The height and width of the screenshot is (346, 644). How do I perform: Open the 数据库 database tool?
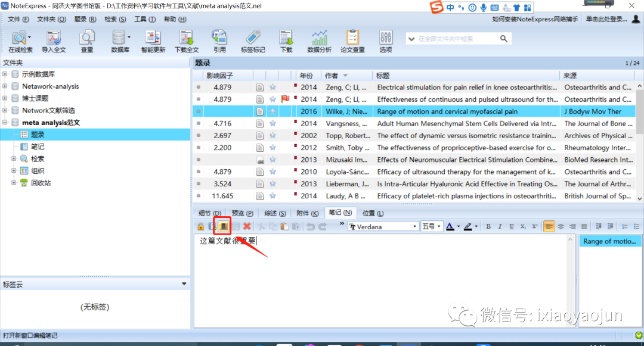coord(120,42)
